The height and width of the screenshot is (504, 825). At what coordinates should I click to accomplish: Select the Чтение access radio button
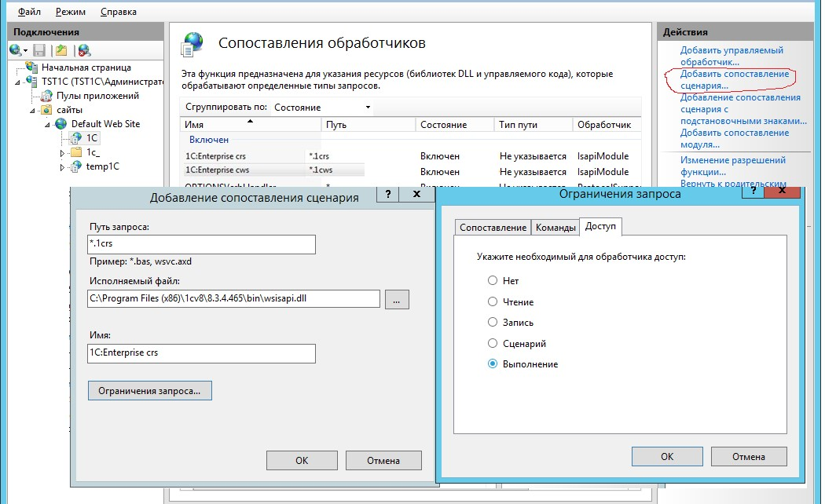point(493,301)
